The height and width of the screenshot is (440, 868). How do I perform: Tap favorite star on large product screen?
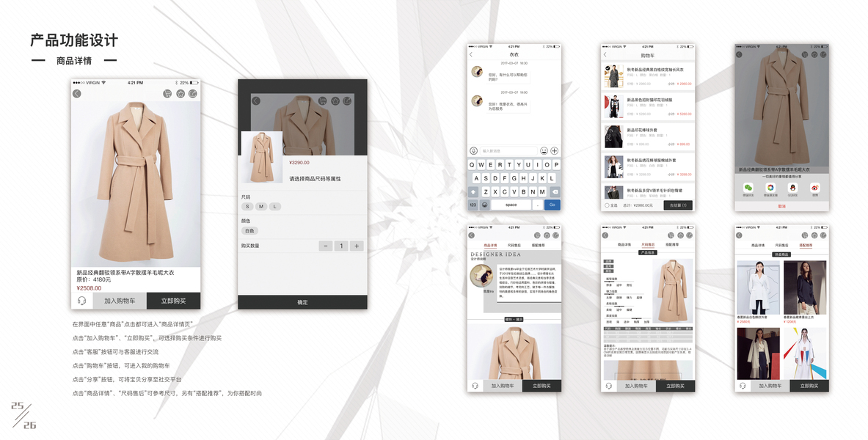coord(180,94)
